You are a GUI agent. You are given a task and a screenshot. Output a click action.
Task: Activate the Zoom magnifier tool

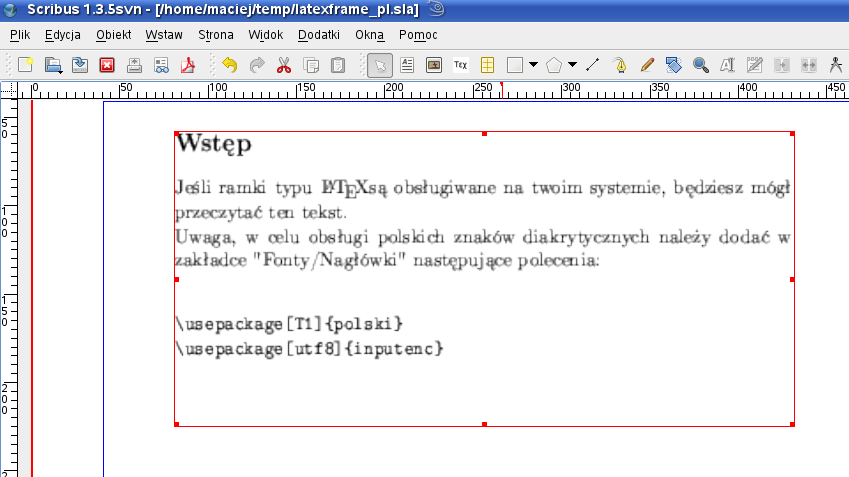tap(700, 65)
